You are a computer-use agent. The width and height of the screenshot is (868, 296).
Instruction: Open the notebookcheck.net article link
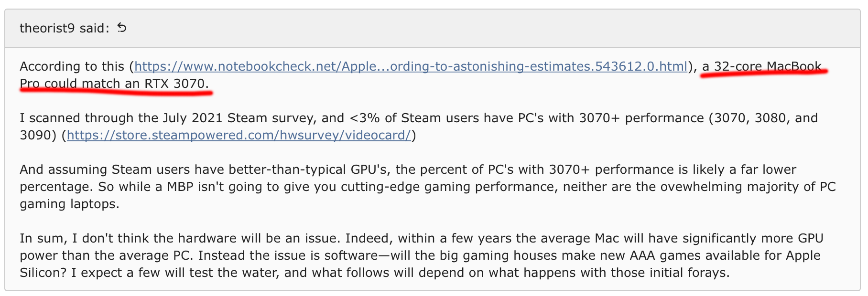tap(411, 66)
